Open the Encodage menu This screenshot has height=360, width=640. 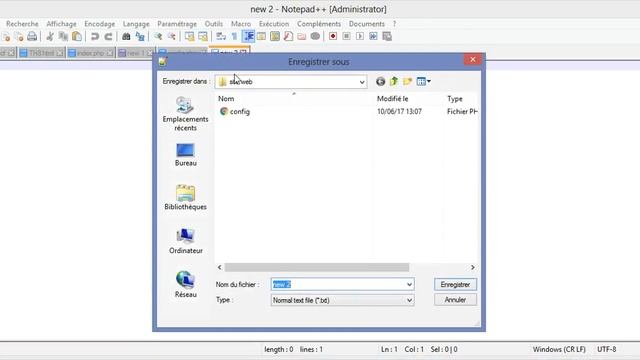tap(100, 24)
